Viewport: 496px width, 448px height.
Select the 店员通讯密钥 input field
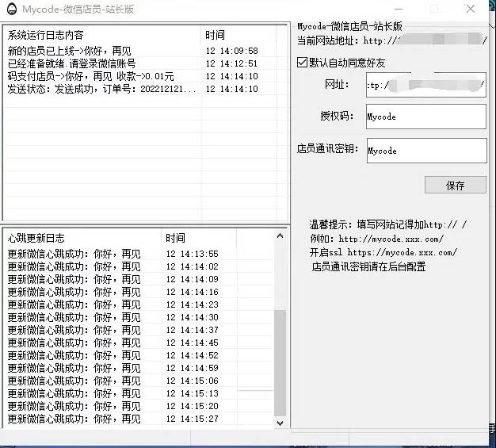425,151
